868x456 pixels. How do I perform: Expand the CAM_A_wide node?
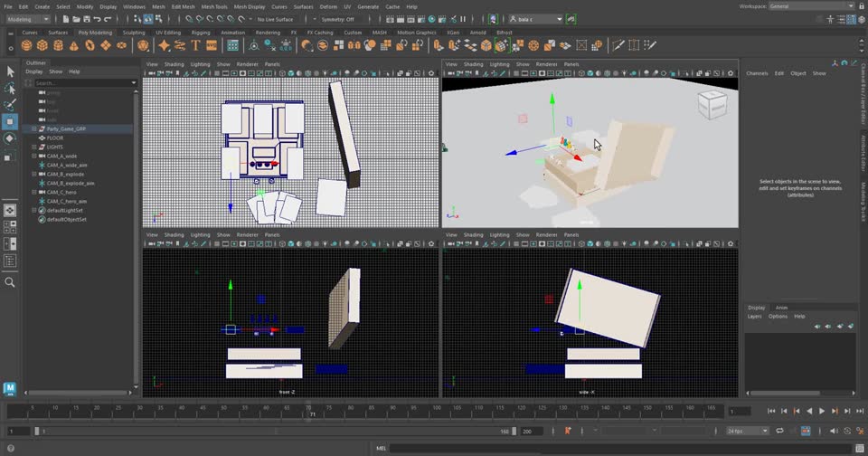point(34,156)
